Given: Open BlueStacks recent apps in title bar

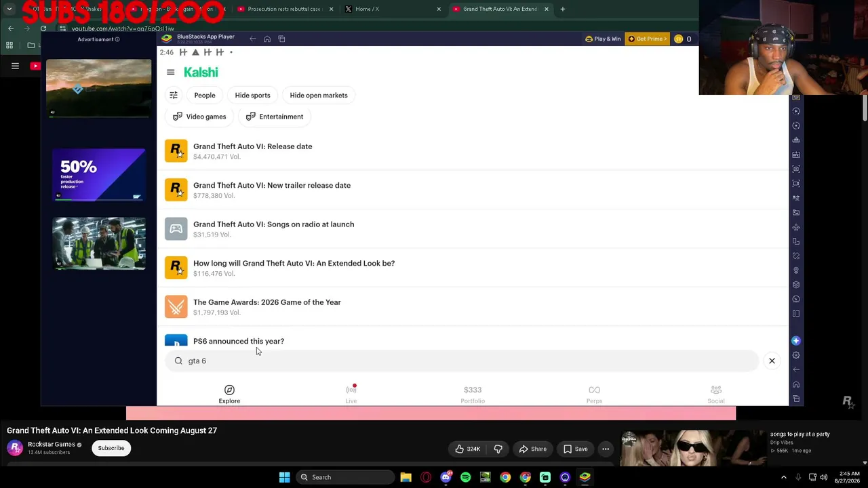Looking at the screenshot, I should [x=282, y=39].
